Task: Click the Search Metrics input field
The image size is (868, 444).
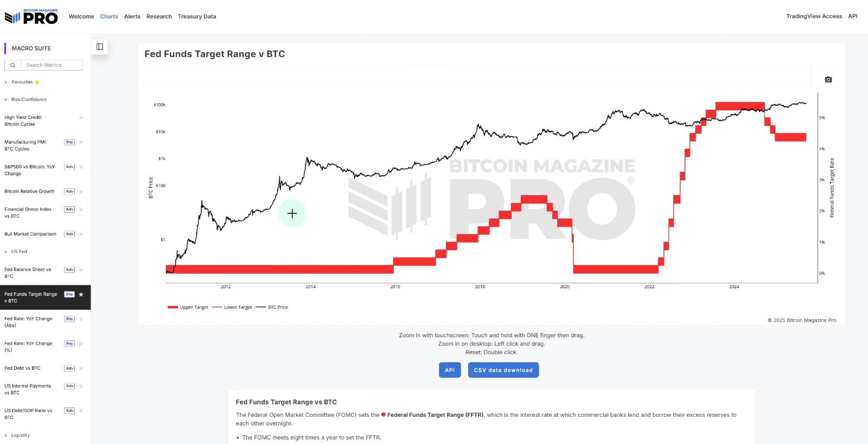Action: (x=52, y=65)
